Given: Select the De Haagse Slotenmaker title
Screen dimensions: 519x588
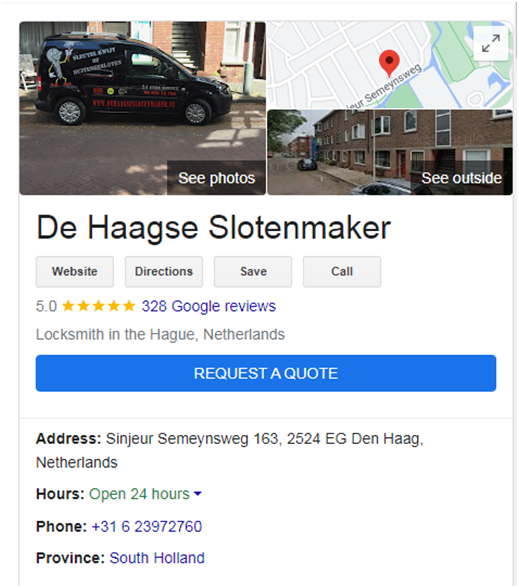Looking at the screenshot, I should click(213, 228).
